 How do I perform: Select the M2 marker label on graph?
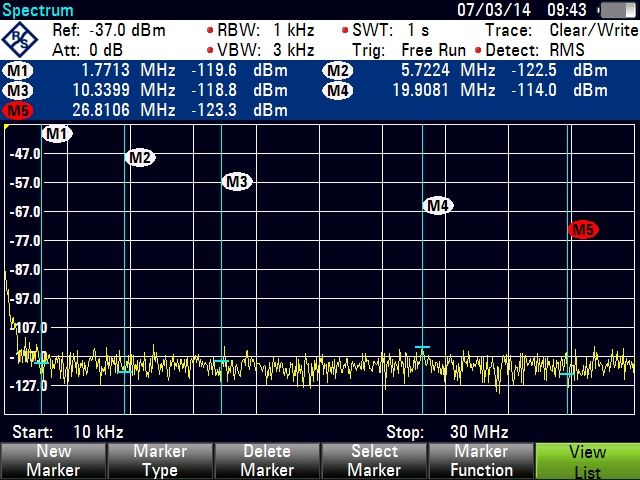coord(140,157)
